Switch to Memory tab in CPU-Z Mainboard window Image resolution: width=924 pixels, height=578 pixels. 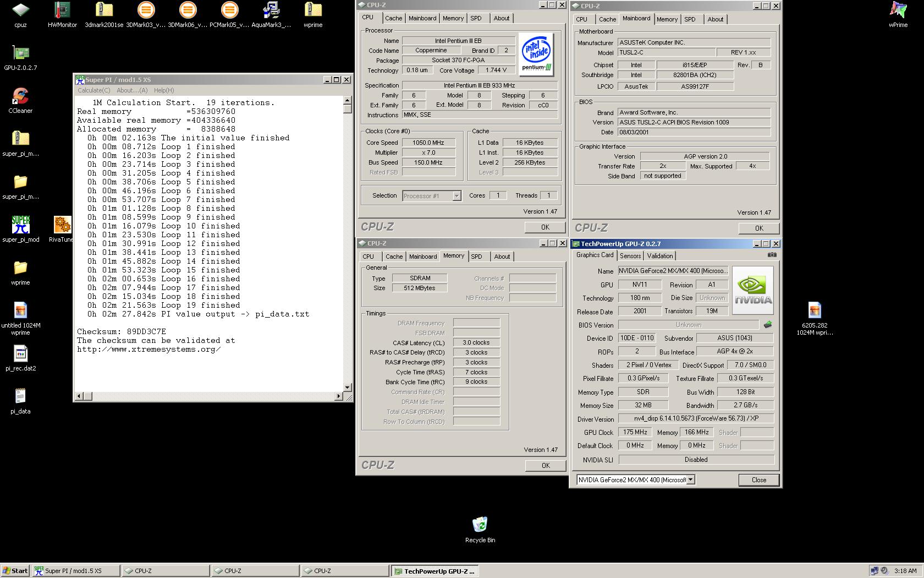667,19
